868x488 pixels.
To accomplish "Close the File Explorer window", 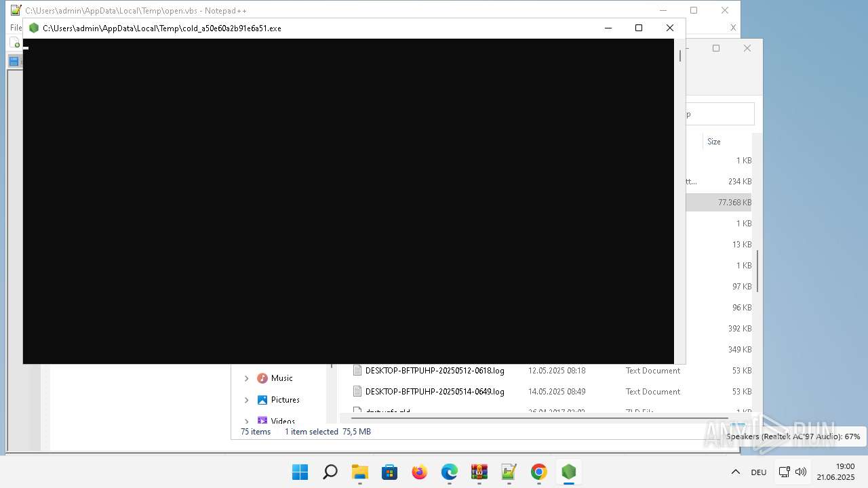I will pyautogui.click(x=747, y=48).
